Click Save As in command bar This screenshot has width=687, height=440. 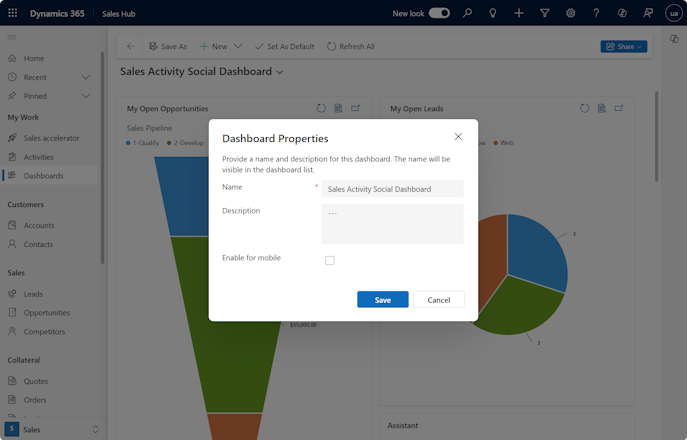click(168, 46)
